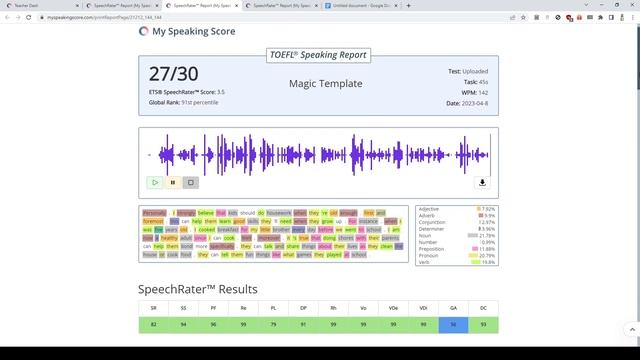Reload the current page

(29, 18)
